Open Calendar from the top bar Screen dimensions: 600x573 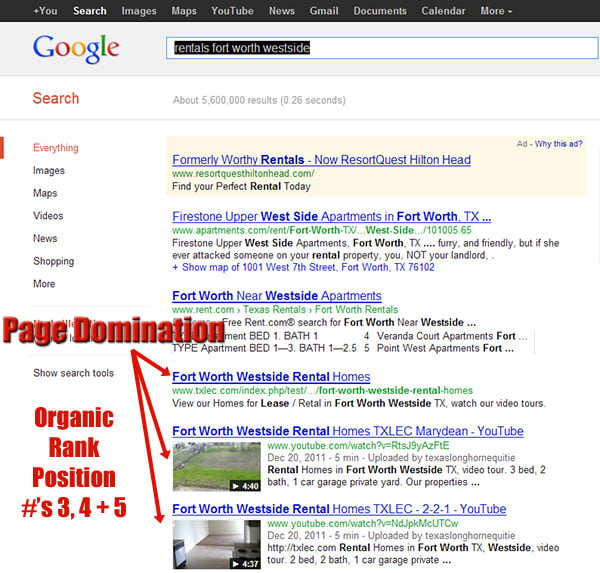click(x=443, y=11)
